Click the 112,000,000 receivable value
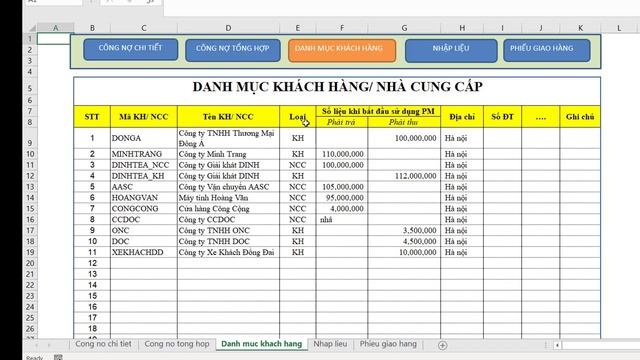 [x=404, y=176]
